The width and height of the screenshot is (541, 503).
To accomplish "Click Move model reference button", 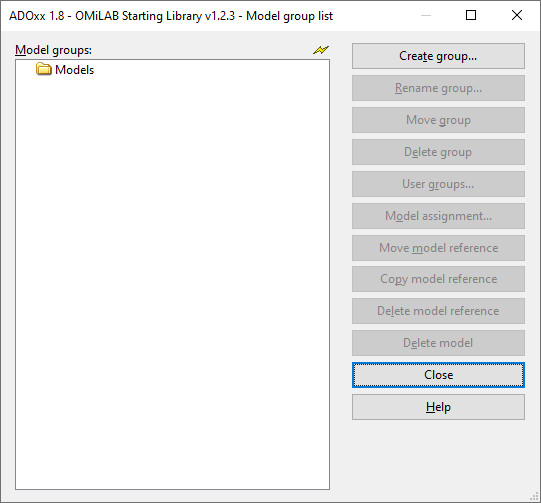I will click(438, 248).
